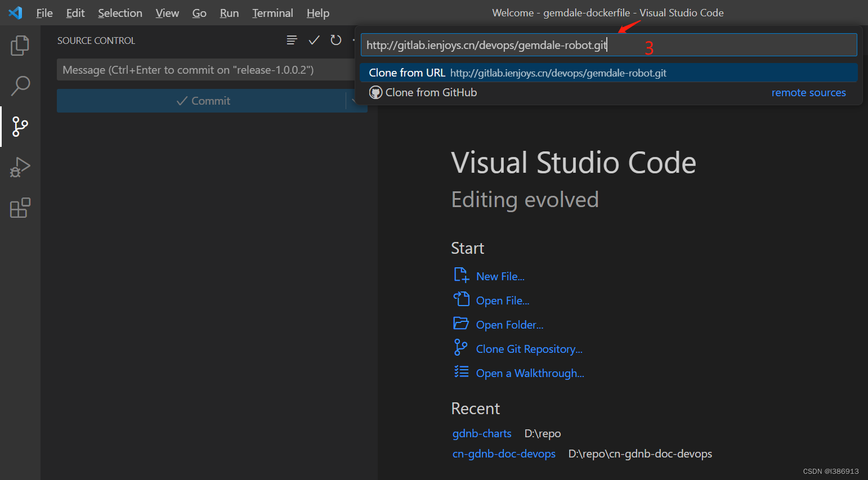The image size is (868, 480).
Task: Click the view and sort icon in Source Control
Action: [292, 40]
